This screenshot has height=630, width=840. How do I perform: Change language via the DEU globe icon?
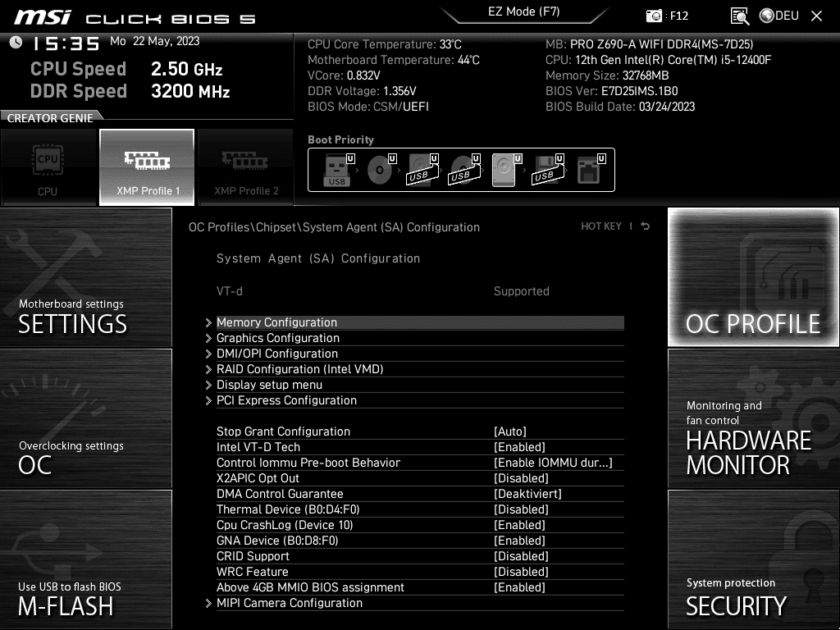pyautogui.click(x=779, y=16)
